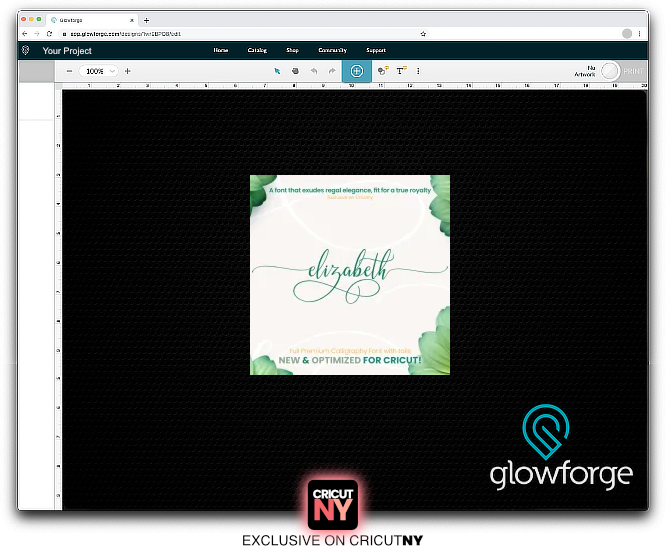Click the undo arrow
Screen dimensions: 666x552
coord(314,71)
